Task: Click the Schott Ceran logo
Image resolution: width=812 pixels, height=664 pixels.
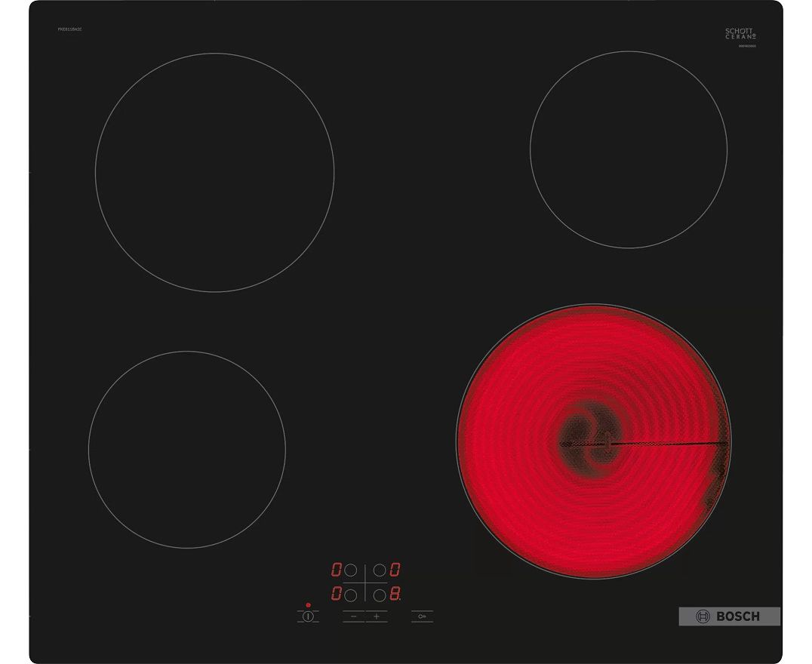Action: pyautogui.click(x=740, y=34)
